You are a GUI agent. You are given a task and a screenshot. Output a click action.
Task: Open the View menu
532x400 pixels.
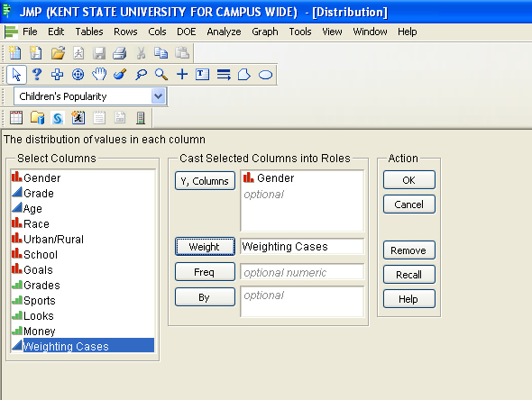click(x=332, y=32)
